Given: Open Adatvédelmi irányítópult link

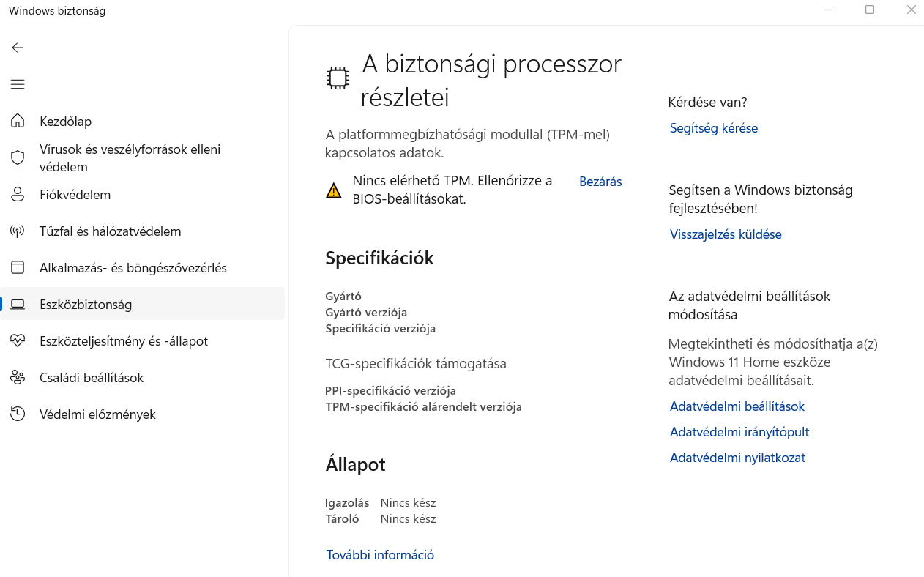Looking at the screenshot, I should pyautogui.click(x=739, y=432).
